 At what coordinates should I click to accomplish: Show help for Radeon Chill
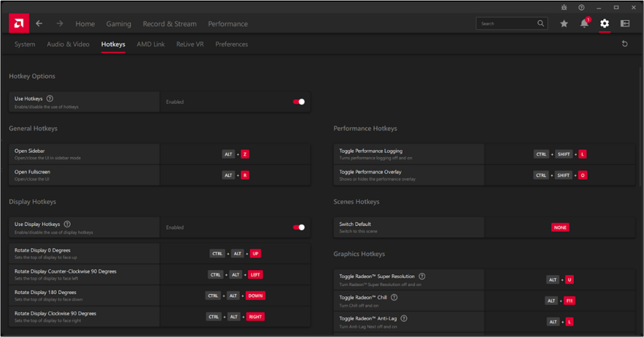coord(394,297)
